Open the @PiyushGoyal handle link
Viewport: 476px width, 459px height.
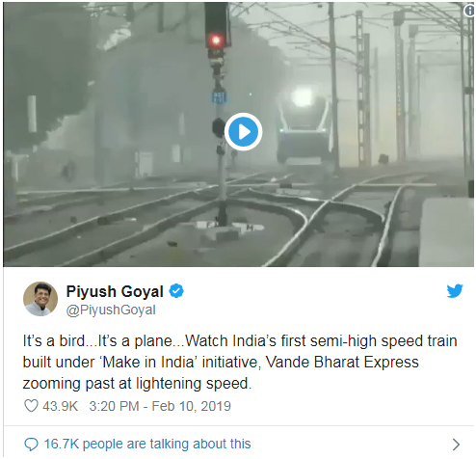click(x=111, y=310)
